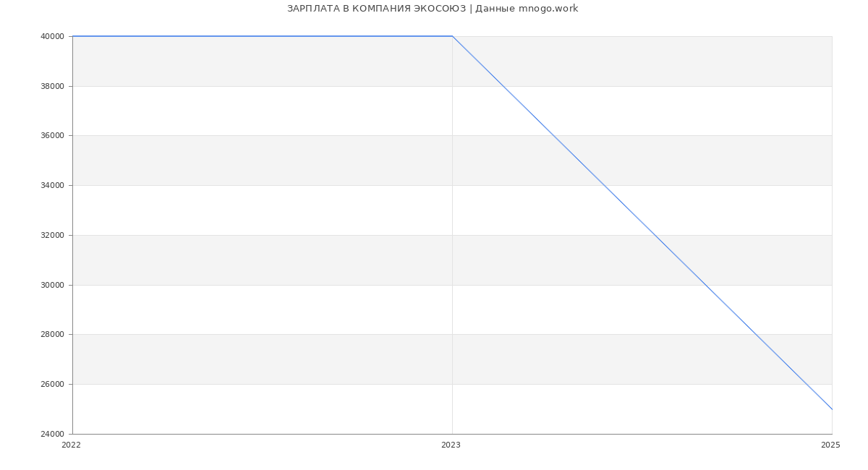Click the 2025 x-axis label
This screenshot has height=470, width=868.
[830, 445]
